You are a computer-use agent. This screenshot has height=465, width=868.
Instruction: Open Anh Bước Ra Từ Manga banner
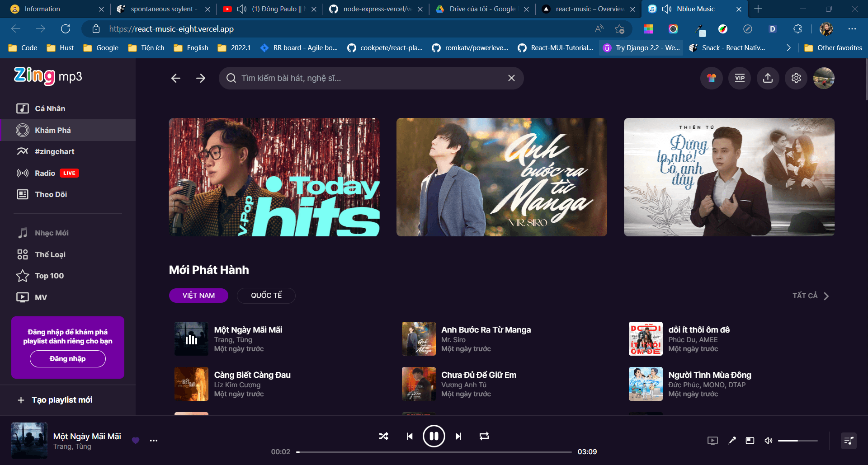(502, 177)
